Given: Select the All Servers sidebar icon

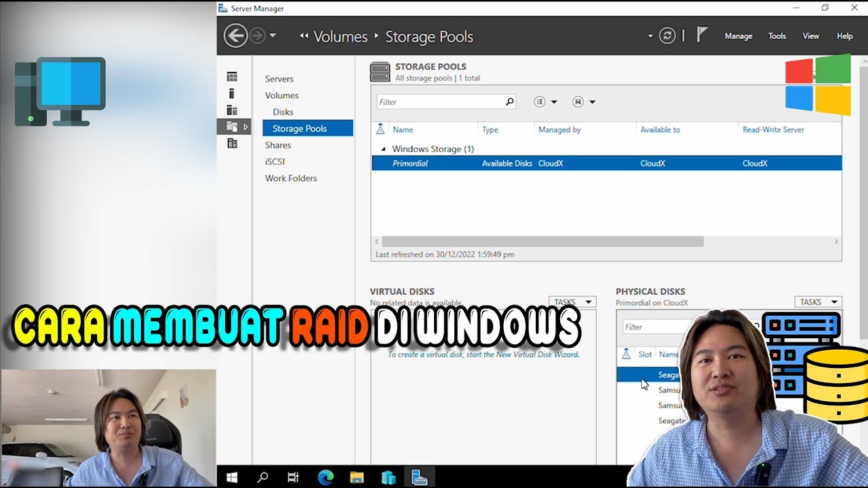Looking at the screenshot, I should click(232, 110).
